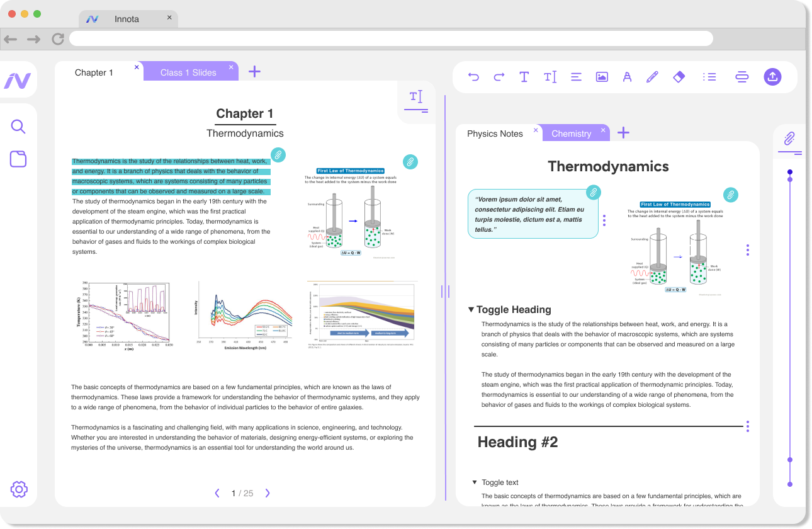Click the lower marker near the outline track's bottom
This screenshot has width=812, height=529.
(x=790, y=460)
